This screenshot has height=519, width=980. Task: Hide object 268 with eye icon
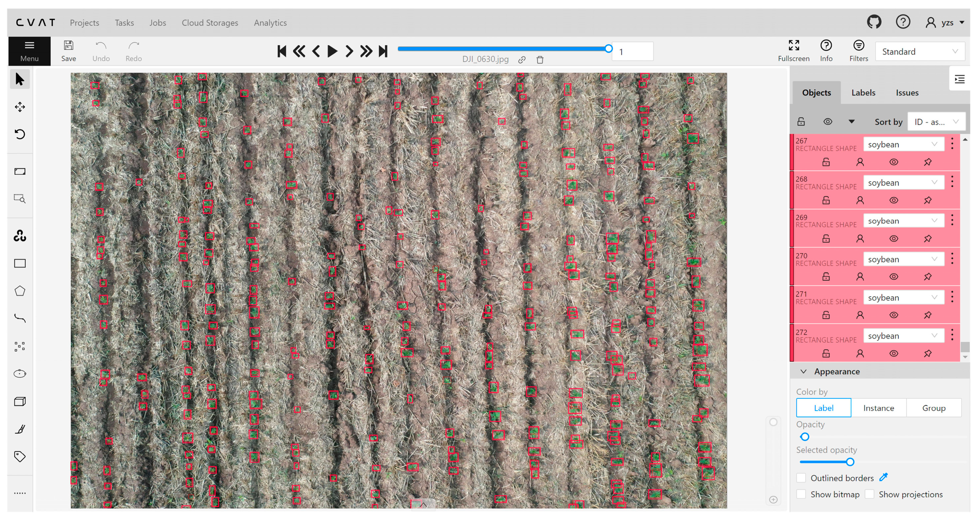(x=894, y=200)
